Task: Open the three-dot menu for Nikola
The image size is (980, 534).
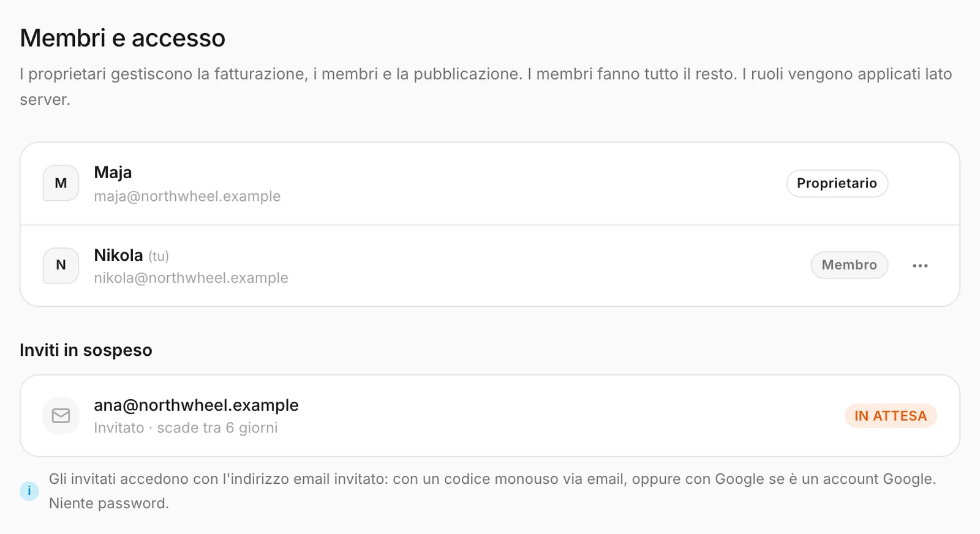Action: (x=920, y=265)
